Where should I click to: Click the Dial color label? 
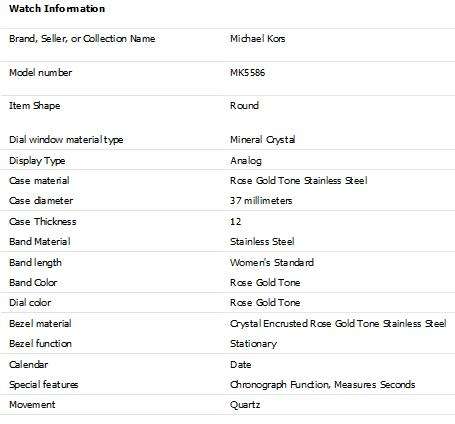30,303
